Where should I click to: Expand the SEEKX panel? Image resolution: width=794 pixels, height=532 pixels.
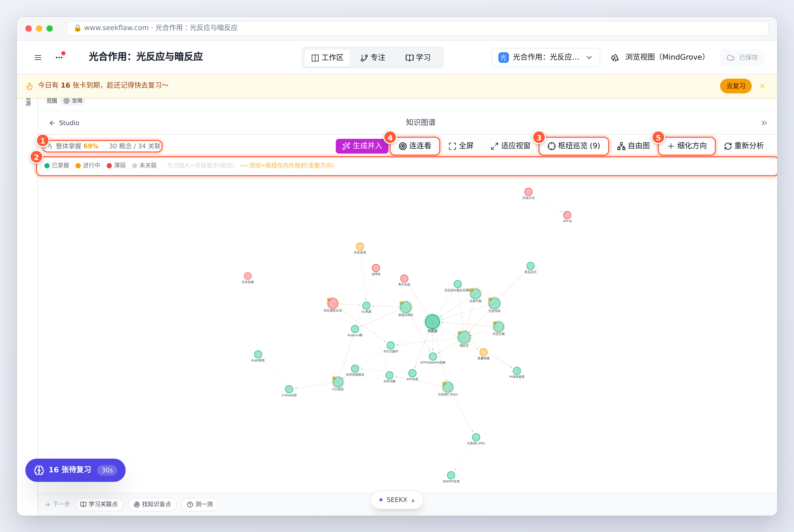tap(397, 500)
